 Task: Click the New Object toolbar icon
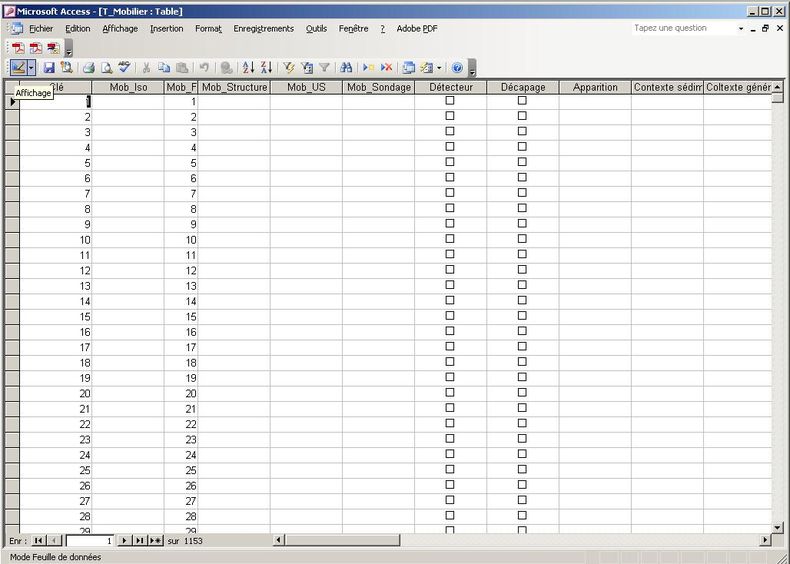[427, 68]
